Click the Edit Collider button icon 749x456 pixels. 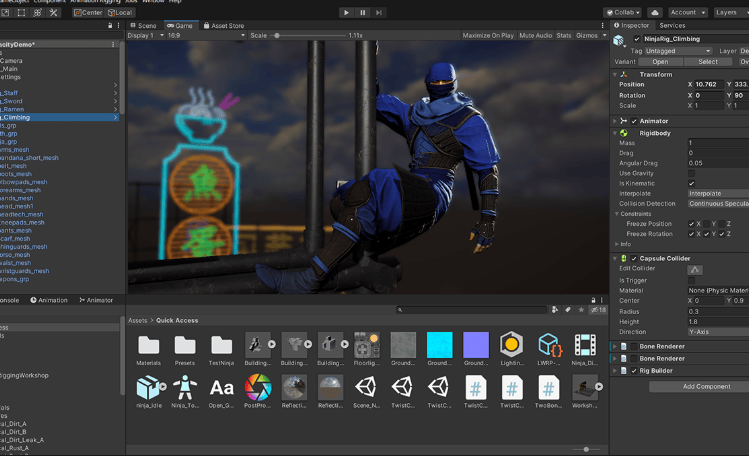tap(695, 270)
